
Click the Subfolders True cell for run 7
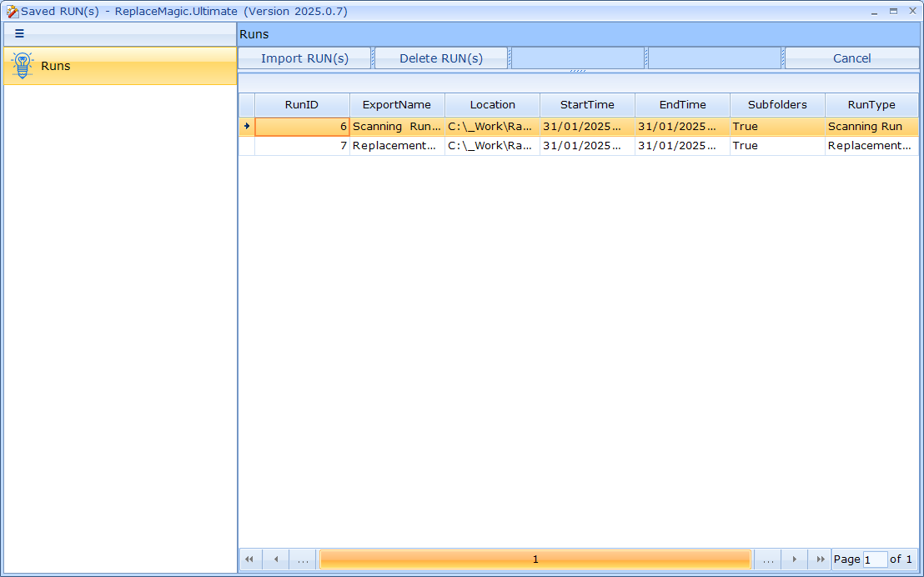click(x=776, y=146)
